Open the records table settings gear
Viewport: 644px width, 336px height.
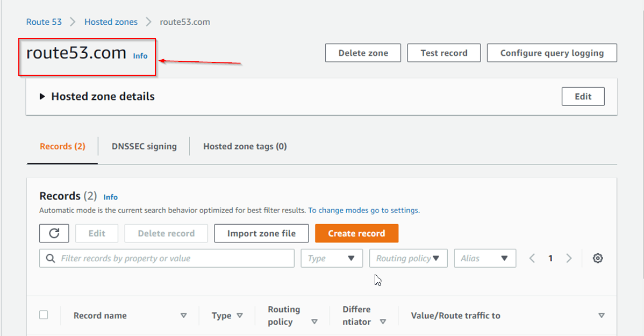coord(597,259)
